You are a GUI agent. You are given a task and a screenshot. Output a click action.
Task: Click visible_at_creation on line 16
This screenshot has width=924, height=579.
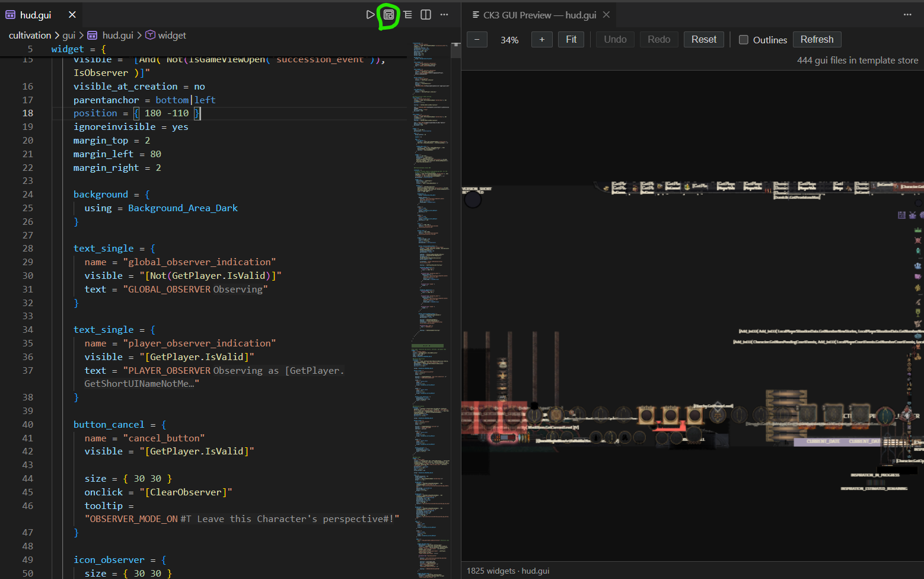pyautogui.click(x=125, y=87)
